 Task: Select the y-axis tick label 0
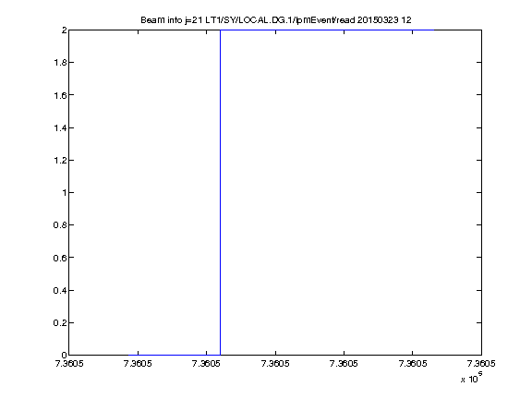[x=64, y=356]
